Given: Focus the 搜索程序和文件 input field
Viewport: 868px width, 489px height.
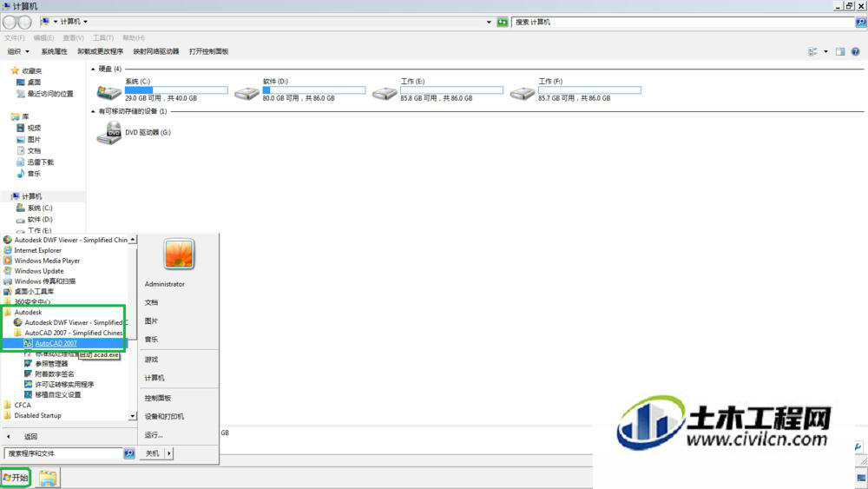Looking at the screenshot, I should (63, 453).
